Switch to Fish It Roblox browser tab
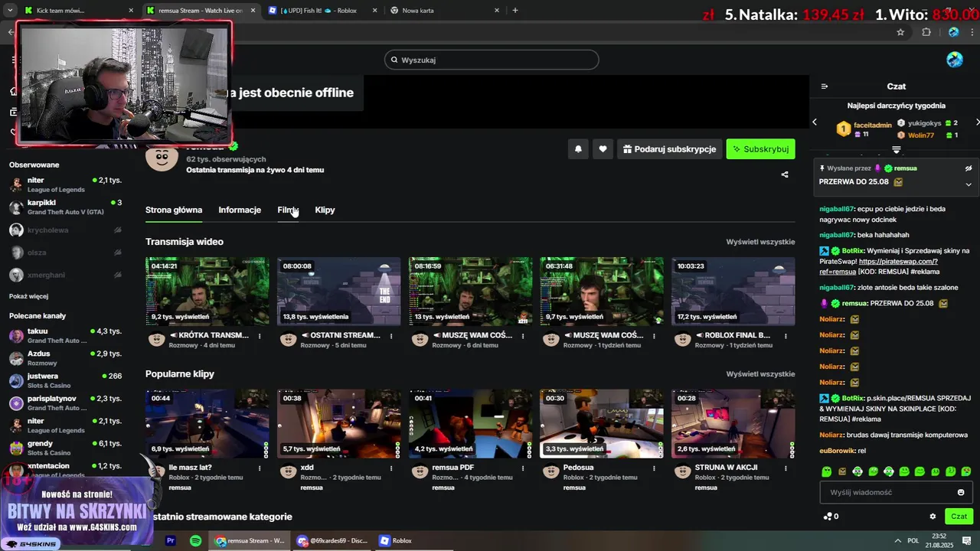 (322, 11)
